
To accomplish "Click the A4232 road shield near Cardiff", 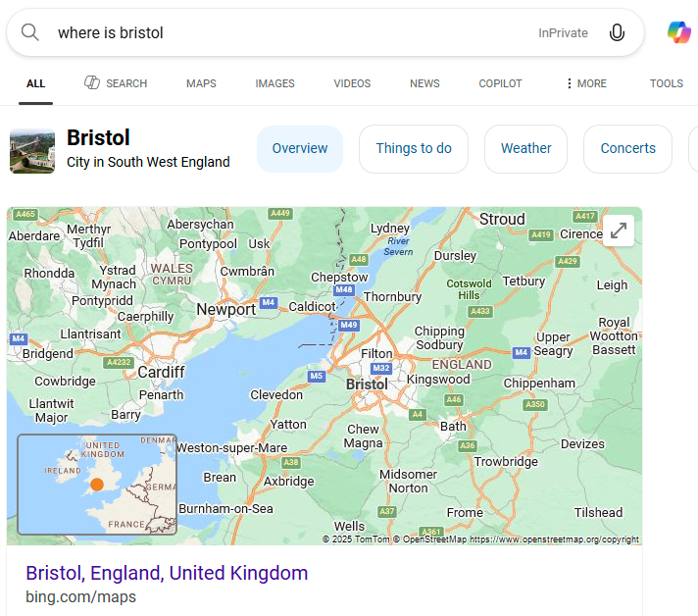I will [x=119, y=363].
